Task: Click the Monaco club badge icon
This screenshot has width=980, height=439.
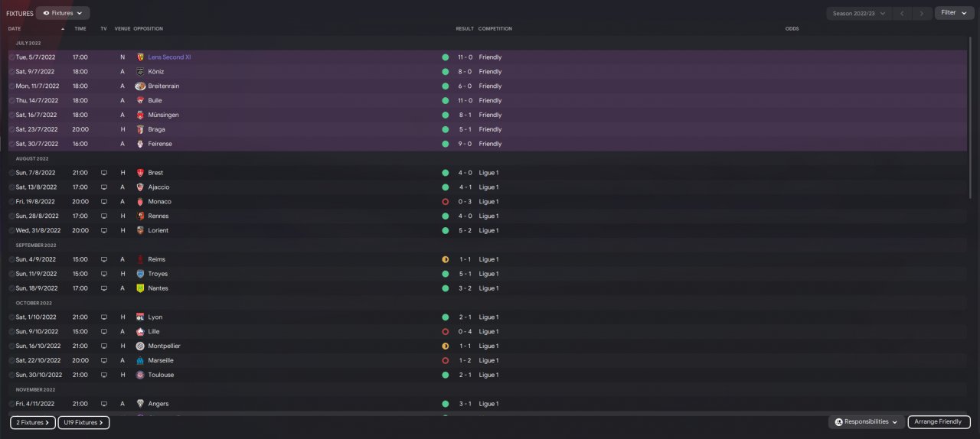Action: pyautogui.click(x=140, y=202)
